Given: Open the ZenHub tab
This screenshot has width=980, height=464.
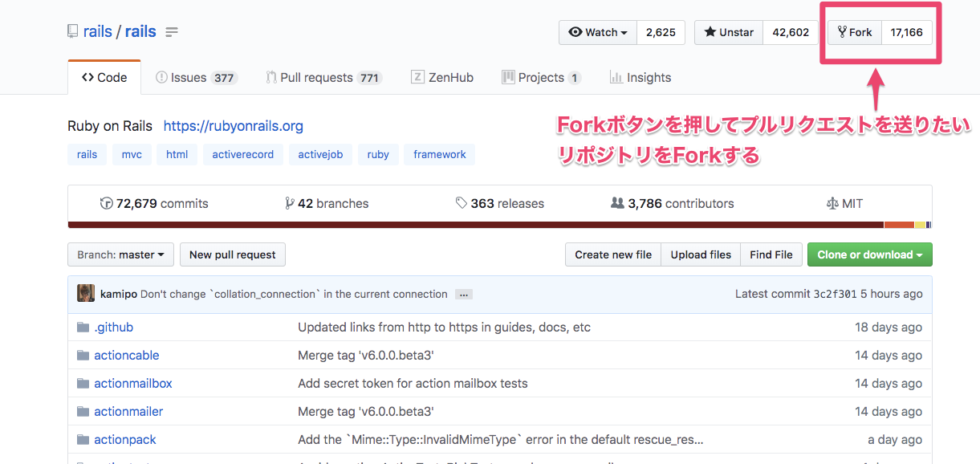Looking at the screenshot, I should click(x=442, y=78).
